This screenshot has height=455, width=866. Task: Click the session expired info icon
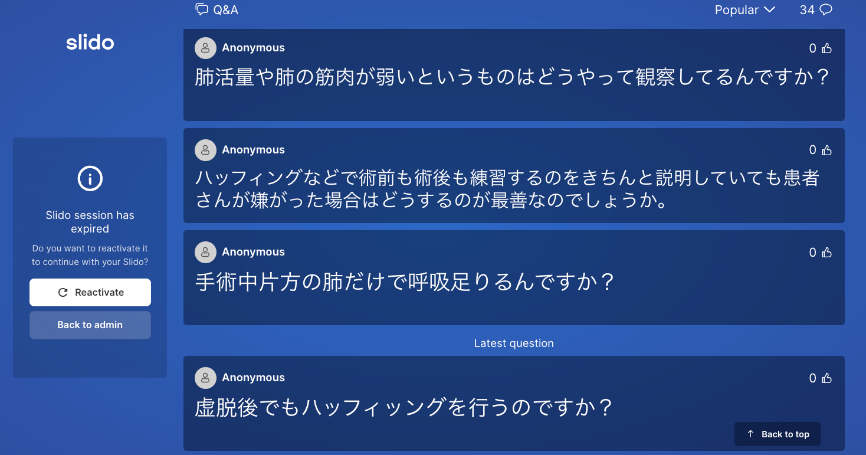click(x=90, y=178)
